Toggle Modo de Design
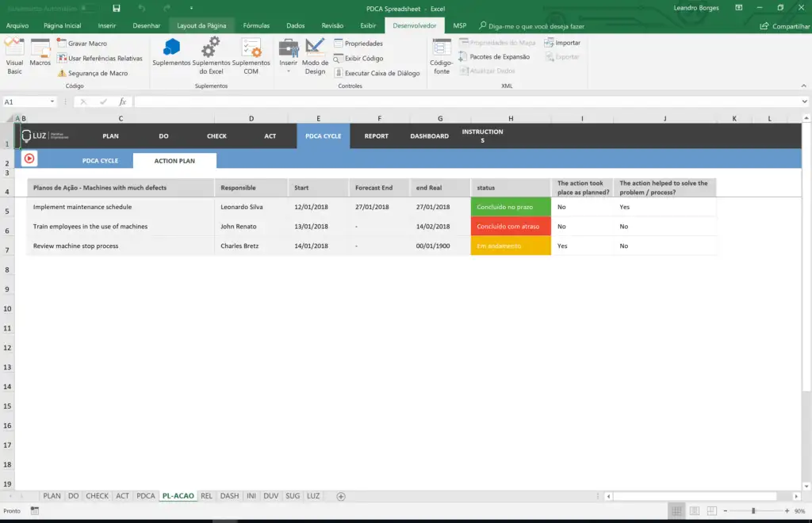The height and width of the screenshot is (523, 812). coord(315,56)
